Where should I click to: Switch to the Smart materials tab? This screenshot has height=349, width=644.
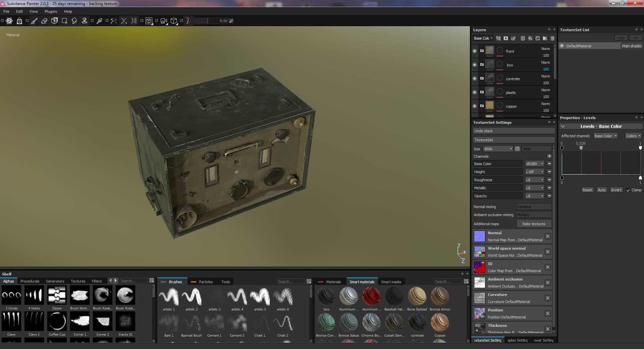pos(362,282)
